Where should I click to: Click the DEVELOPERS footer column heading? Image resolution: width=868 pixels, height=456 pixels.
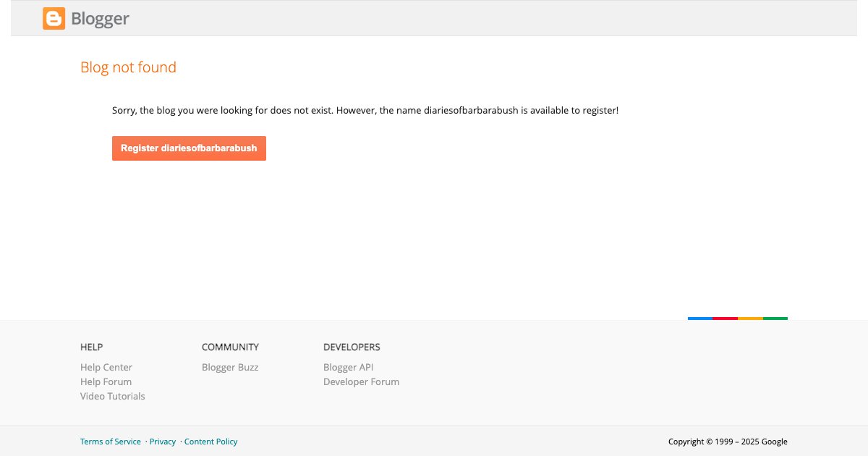(x=352, y=347)
